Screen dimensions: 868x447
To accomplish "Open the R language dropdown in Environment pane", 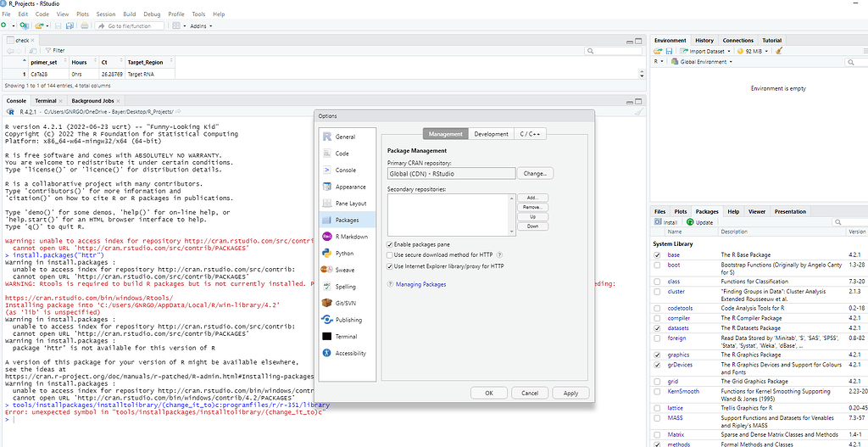I will pyautogui.click(x=659, y=62).
